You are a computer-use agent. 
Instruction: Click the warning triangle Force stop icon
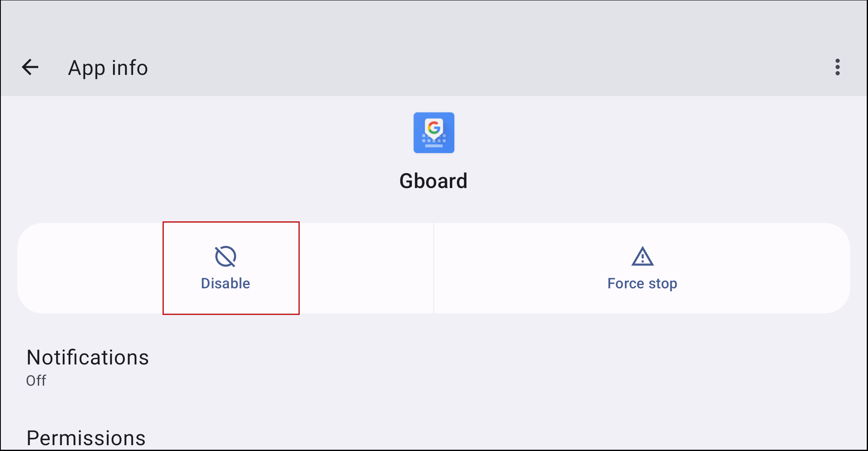[x=642, y=256]
